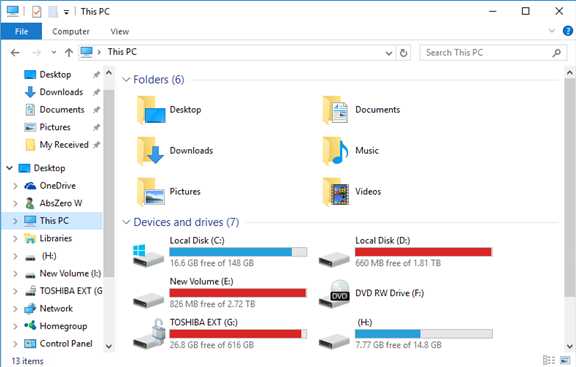Click the (H:) drive capacity bar
The image size is (576, 367).
(424, 334)
